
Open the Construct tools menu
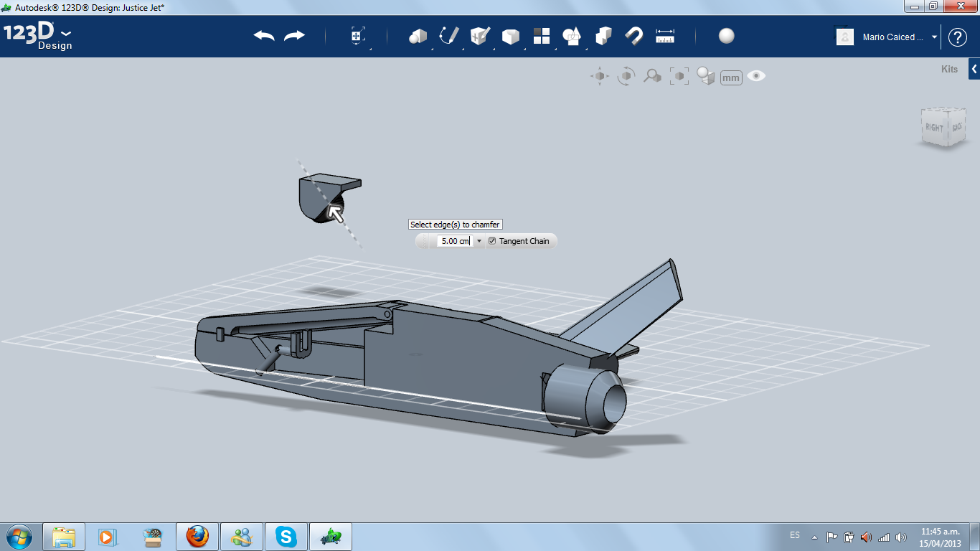pos(480,36)
